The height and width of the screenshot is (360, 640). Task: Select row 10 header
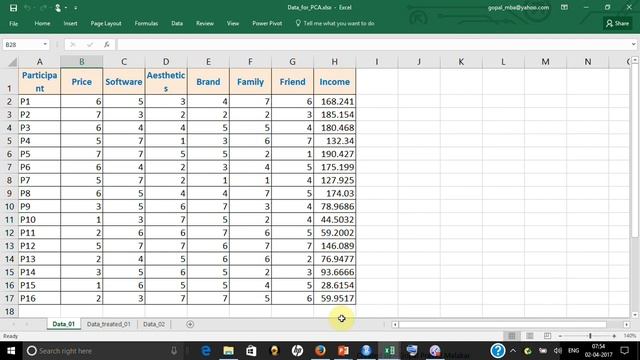[9, 207]
